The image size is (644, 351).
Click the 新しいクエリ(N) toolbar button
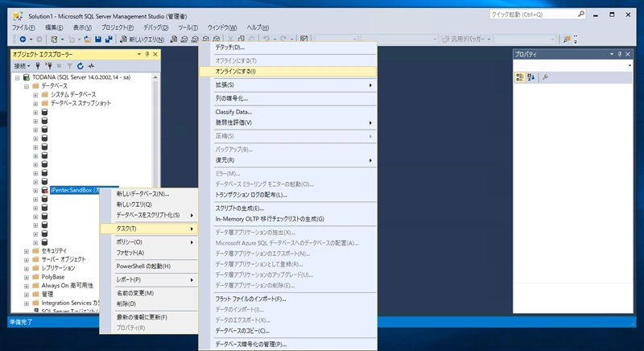click(x=142, y=39)
